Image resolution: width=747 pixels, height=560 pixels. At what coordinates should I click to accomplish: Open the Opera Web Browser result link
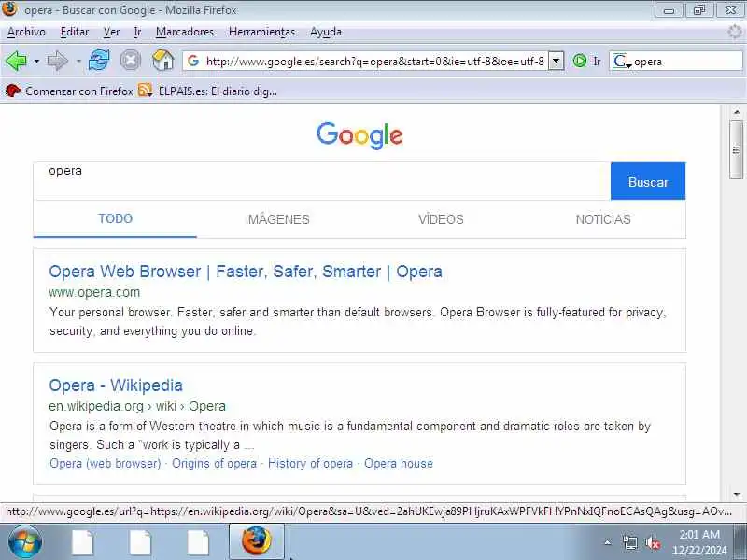[x=246, y=272]
